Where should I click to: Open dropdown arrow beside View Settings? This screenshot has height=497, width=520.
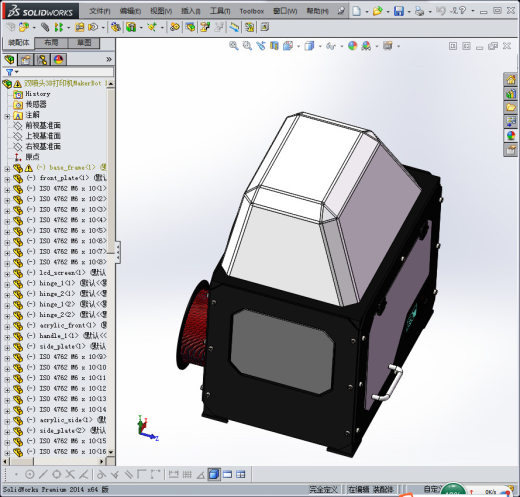pyautogui.click(x=398, y=46)
